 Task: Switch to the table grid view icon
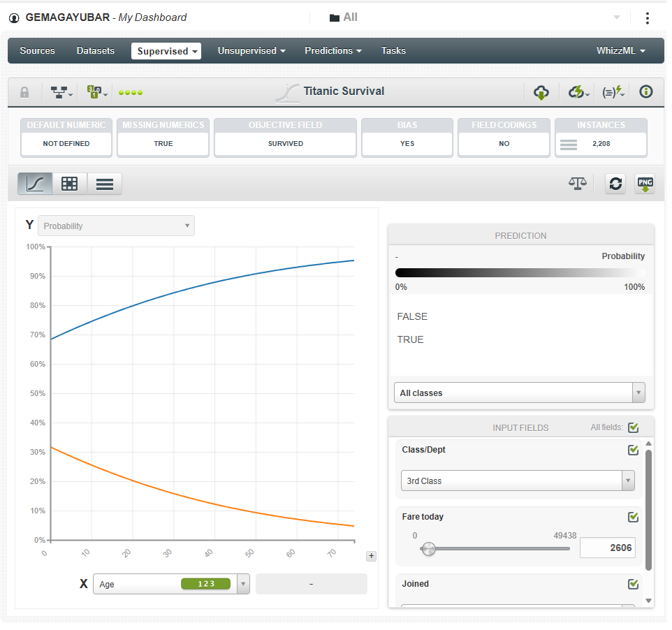click(70, 184)
